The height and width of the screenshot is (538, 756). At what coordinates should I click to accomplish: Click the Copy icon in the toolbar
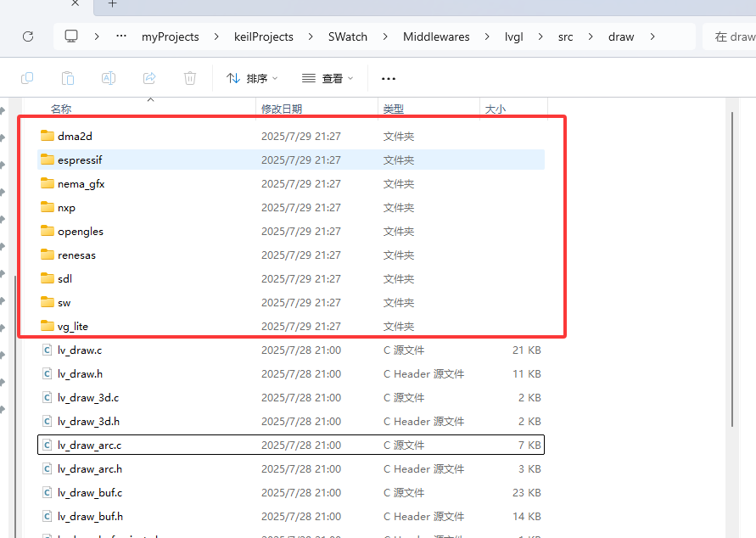coord(27,78)
